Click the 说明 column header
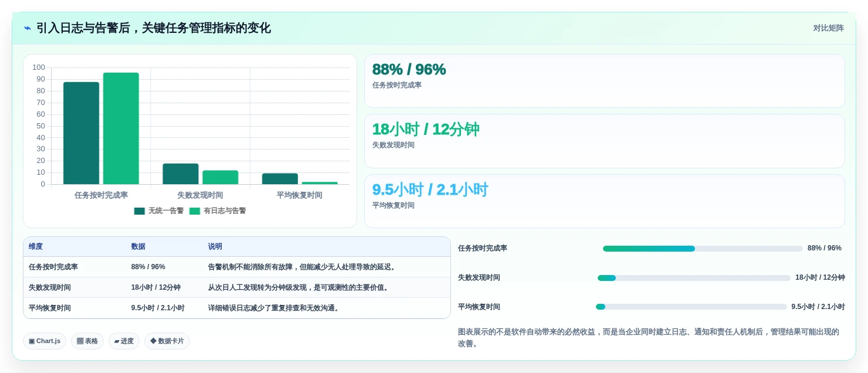868x373 pixels. [215, 247]
